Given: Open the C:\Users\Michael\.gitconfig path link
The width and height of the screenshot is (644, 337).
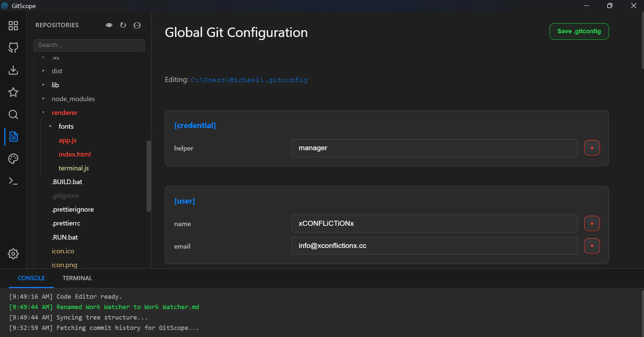Looking at the screenshot, I should tap(249, 80).
